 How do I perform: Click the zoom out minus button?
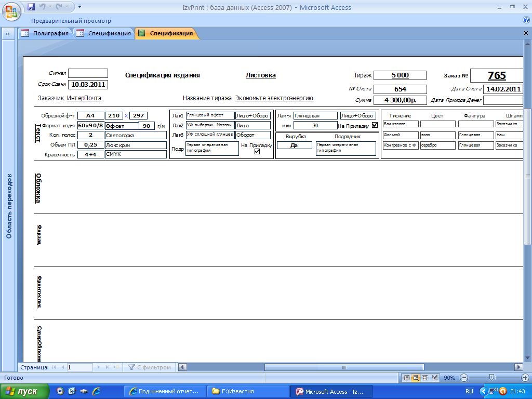pyautogui.click(x=464, y=378)
